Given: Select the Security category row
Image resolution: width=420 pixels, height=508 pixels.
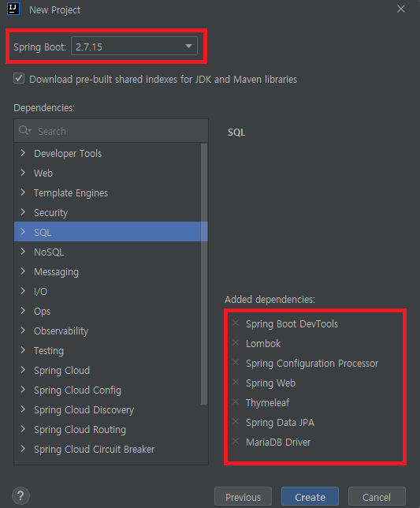Looking at the screenshot, I should pos(107,212).
